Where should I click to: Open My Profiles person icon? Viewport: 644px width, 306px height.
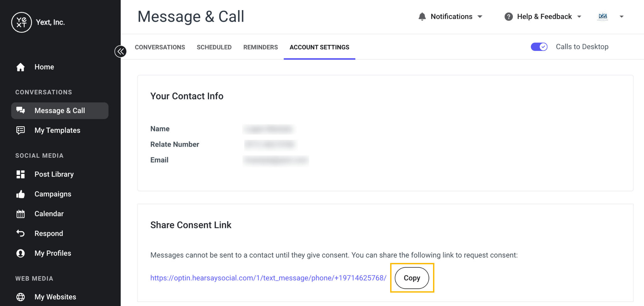point(20,253)
